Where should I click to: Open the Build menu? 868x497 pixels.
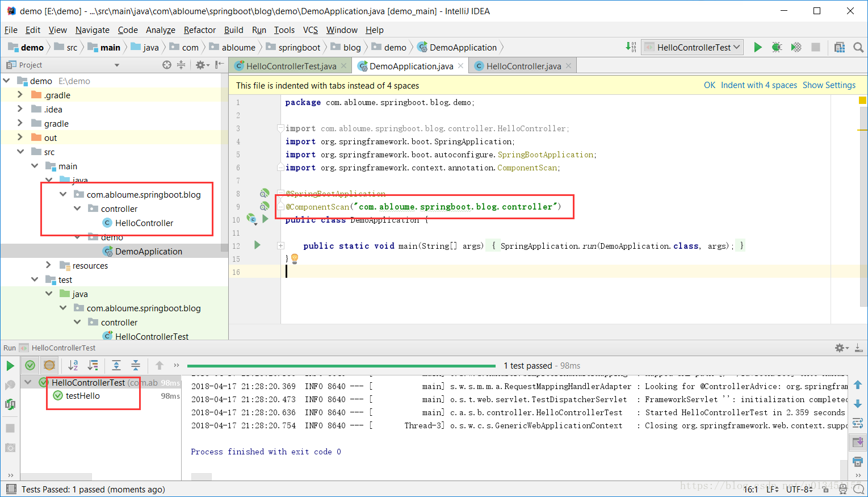coord(233,30)
